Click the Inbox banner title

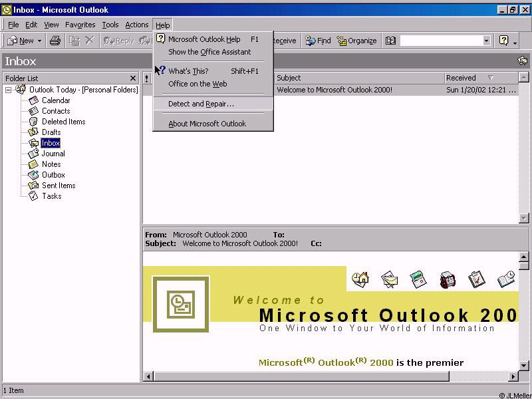[x=21, y=61]
